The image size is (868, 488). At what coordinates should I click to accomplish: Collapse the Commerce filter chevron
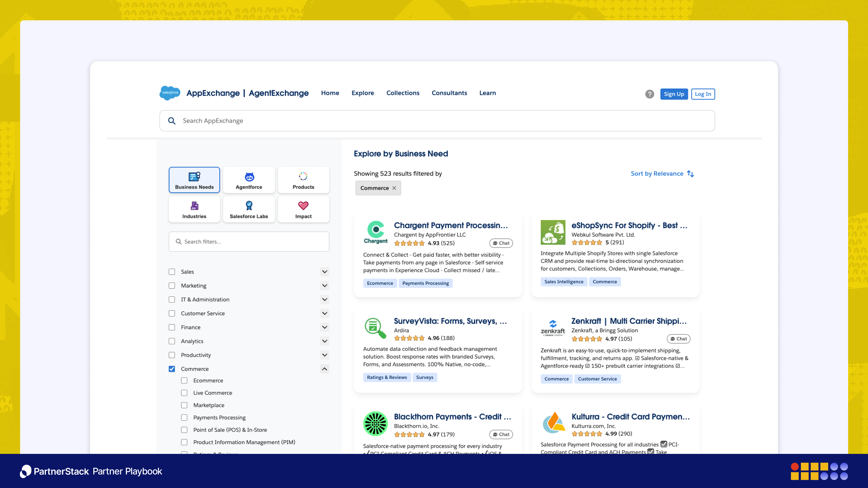pyautogui.click(x=325, y=369)
